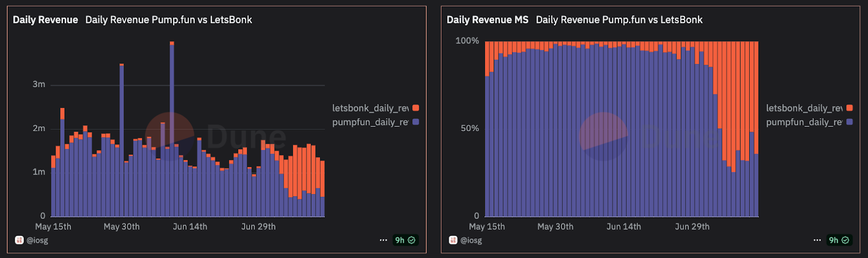868x258 pixels.
Task: Click the iosg avatar icon under right chart
Action: pyautogui.click(x=453, y=240)
